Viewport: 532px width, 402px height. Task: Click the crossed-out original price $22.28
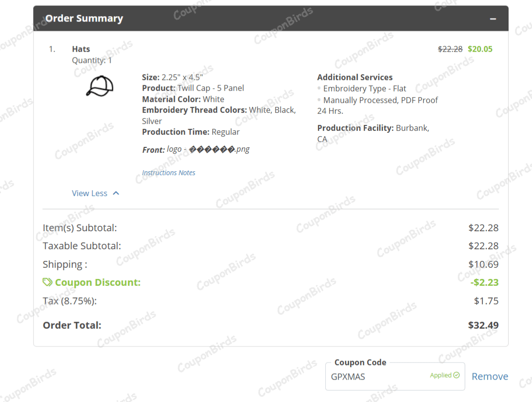(450, 49)
